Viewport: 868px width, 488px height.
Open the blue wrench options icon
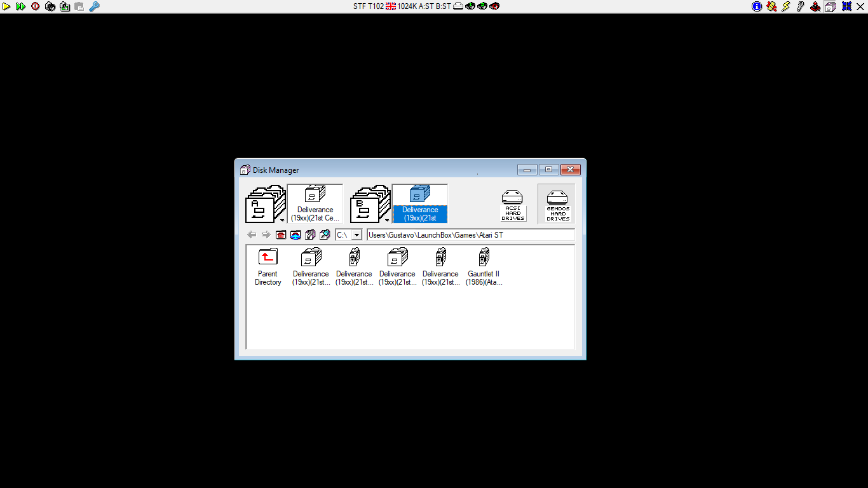94,6
